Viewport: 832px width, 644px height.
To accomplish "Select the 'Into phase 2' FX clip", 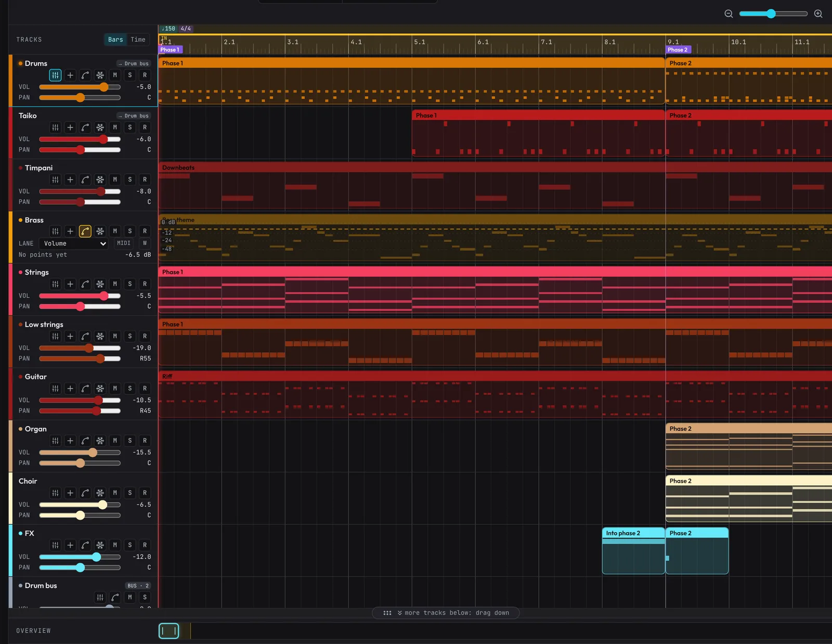I will point(633,551).
